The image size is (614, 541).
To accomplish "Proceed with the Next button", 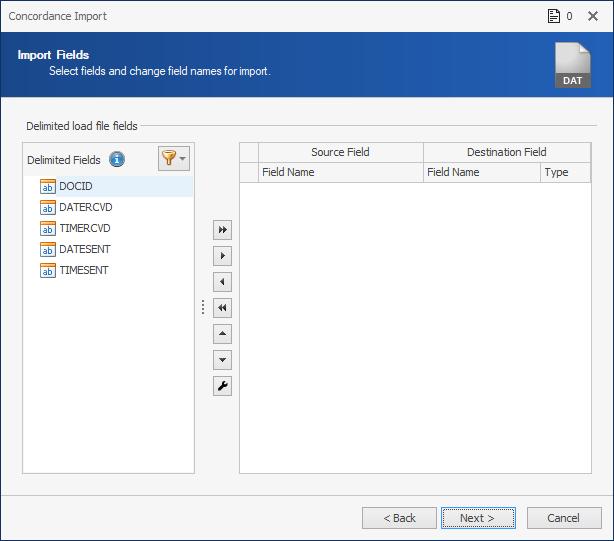I will pyautogui.click(x=478, y=518).
